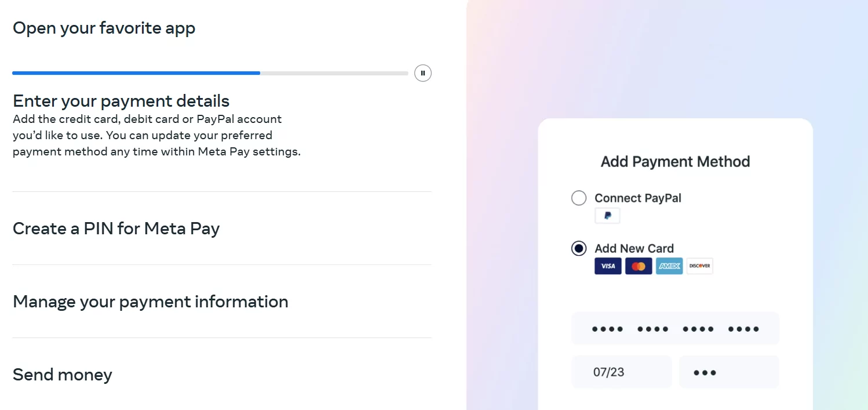This screenshot has height=410, width=868.
Task: Choose the Add New Card option
Action: (578, 248)
